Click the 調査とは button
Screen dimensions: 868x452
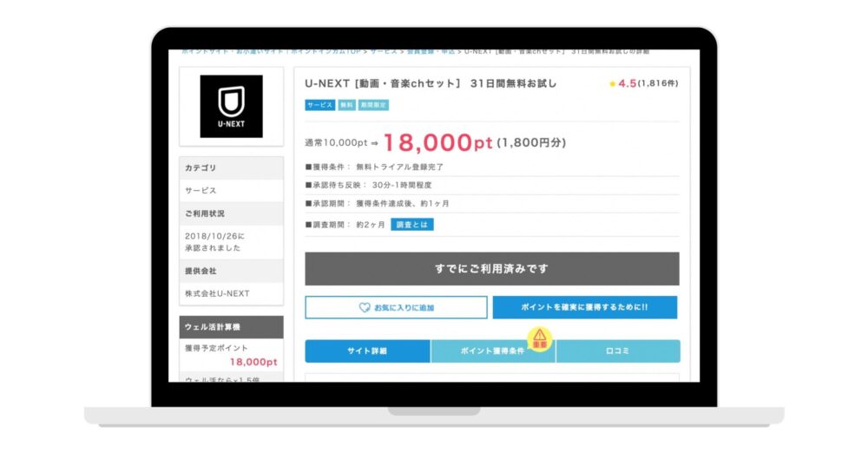click(x=411, y=225)
